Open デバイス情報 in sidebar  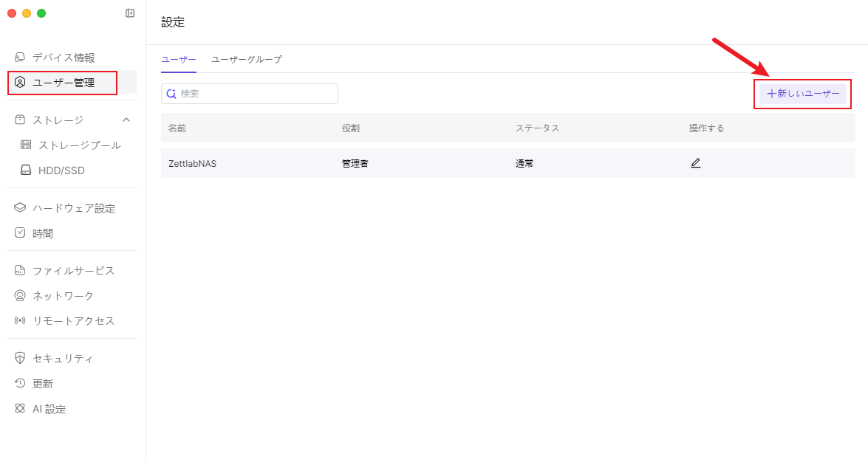(64, 58)
